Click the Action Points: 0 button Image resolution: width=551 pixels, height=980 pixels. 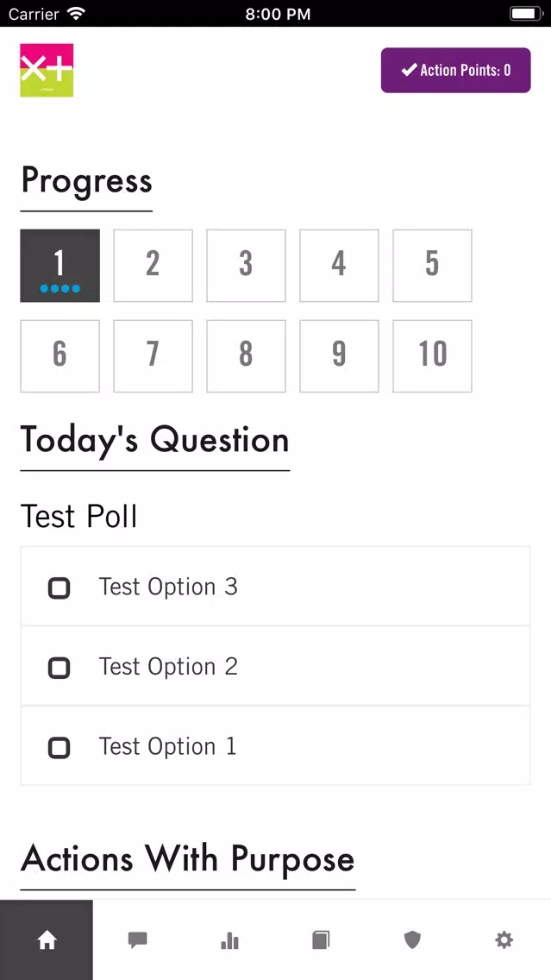(x=456, y=70)
